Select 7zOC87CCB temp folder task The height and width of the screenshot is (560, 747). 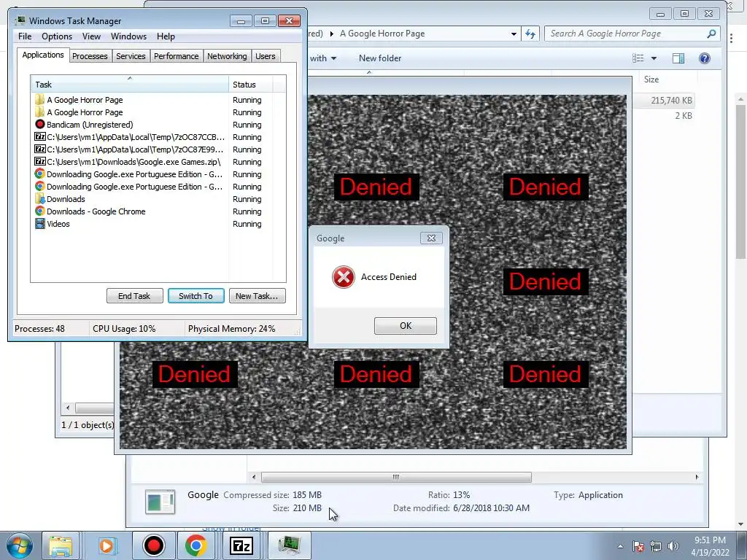158,137
